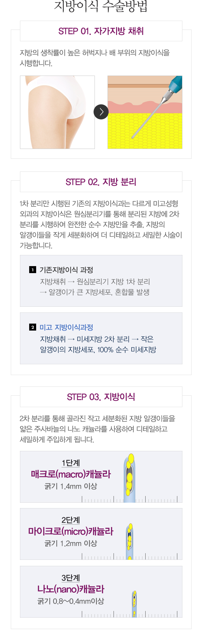203x644 pixels.
Task: Click the 지방이식 수술방법 page title
Action: 101,7
